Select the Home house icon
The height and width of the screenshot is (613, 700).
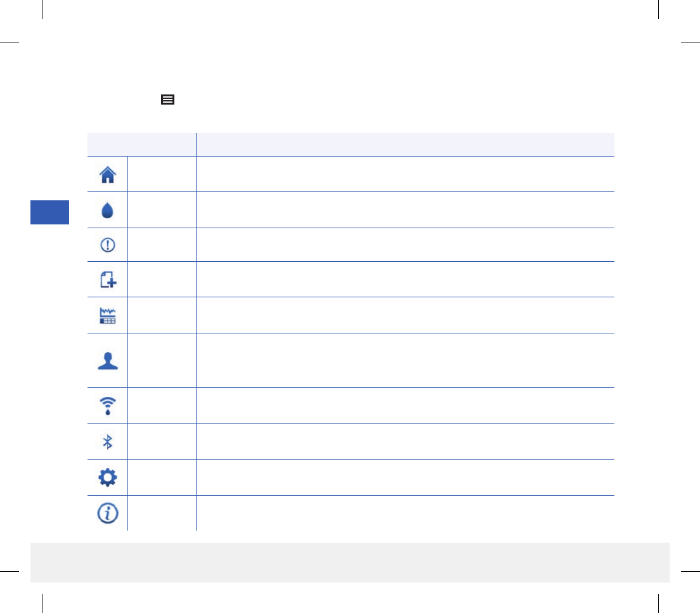(108, 174)
